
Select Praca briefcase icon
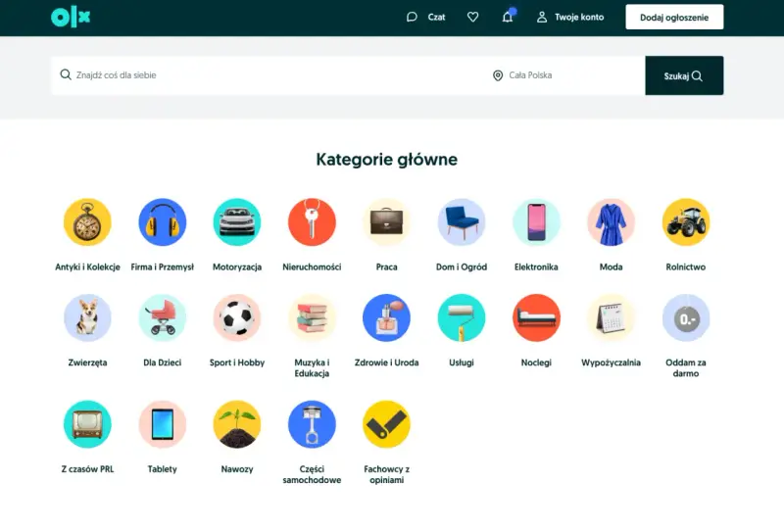point(386,222)
